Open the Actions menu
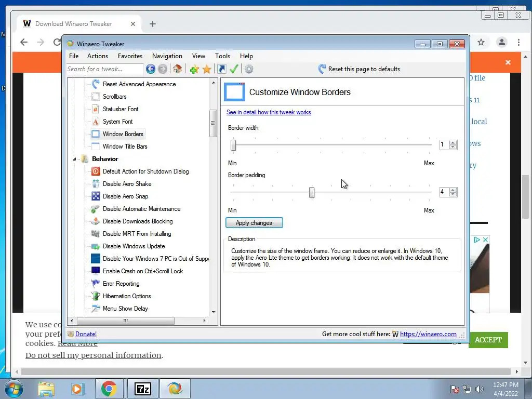 (98, 56)
